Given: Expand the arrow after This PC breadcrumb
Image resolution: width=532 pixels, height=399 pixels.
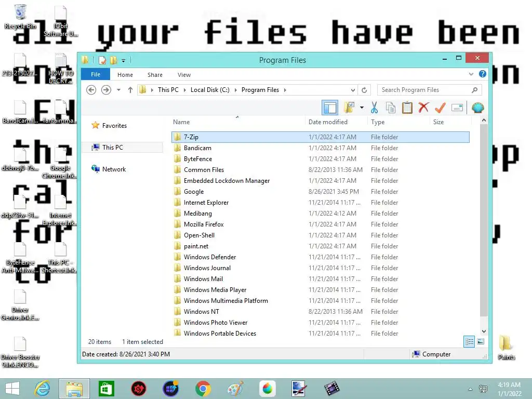Looking at the screenshot, I should pyautogui.click(x=184, y=90).
